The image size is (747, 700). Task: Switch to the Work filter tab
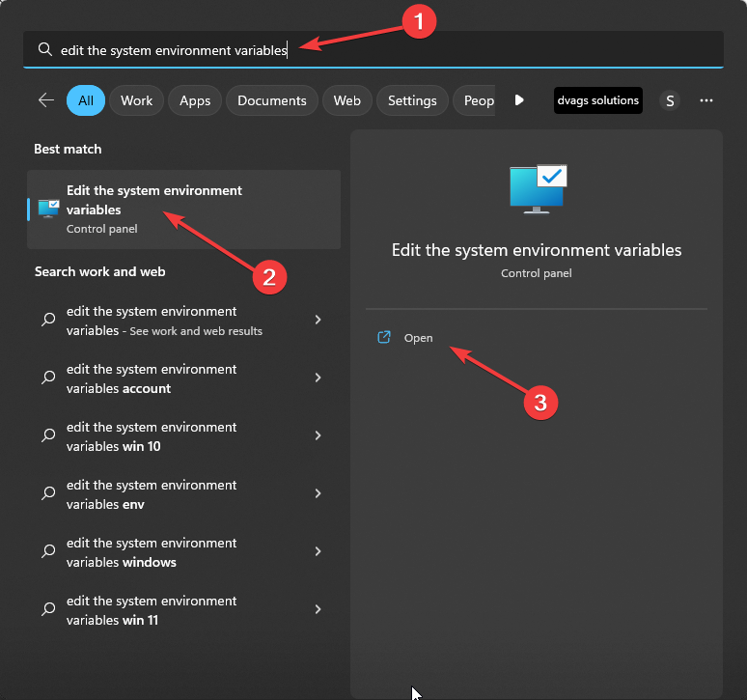pyautogui.click(x=136, y=100)
